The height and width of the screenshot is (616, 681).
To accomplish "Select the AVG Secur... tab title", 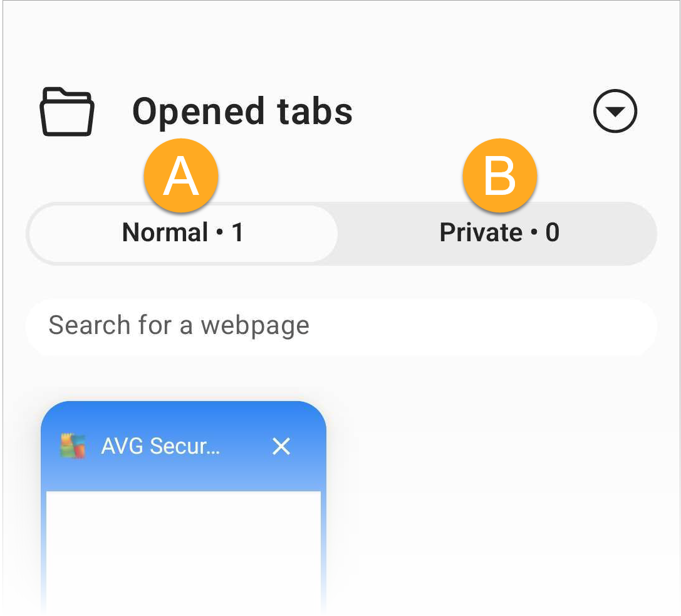I will click(x=160, y=446).
